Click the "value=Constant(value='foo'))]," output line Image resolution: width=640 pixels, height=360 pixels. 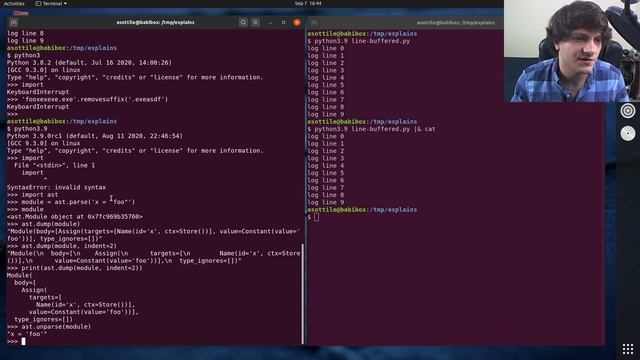(84, 313)
